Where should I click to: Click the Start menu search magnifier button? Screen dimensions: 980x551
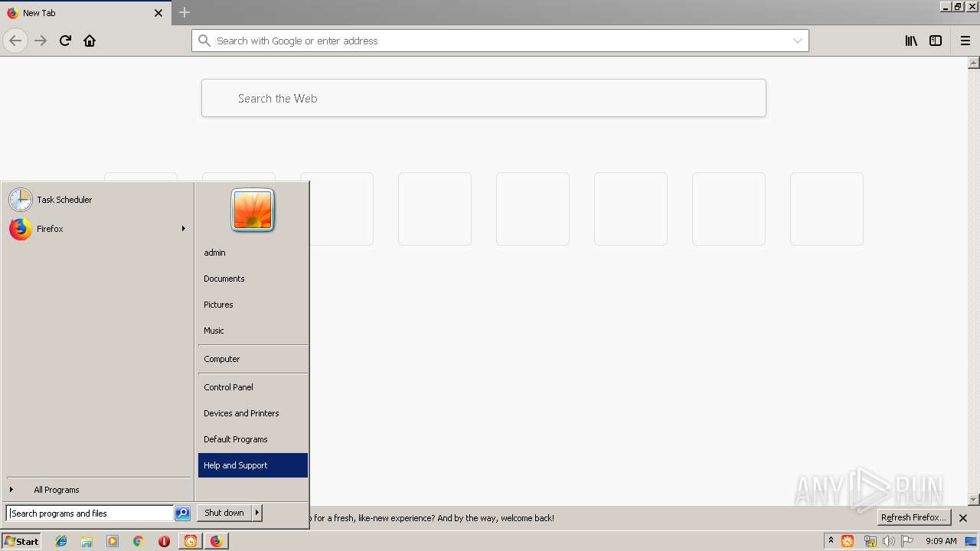pos(182,514)
